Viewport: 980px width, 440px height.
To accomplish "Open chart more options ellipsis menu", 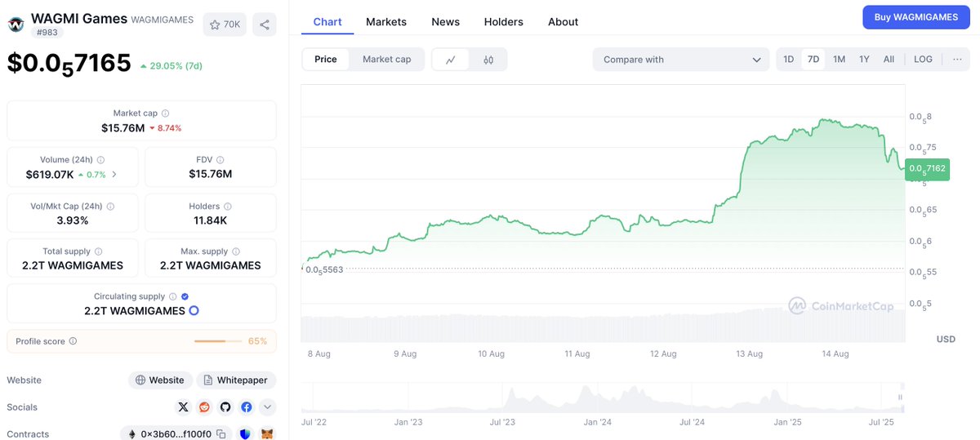I will point(957,60).
